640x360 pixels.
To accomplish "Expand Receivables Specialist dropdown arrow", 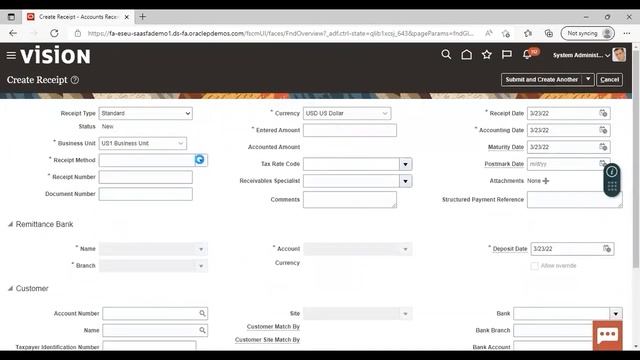I will click(405, 181).
